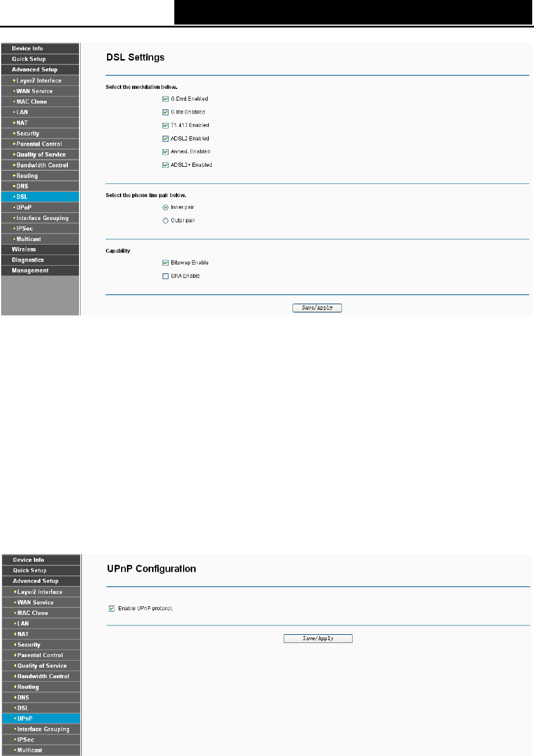The image size is (534, 756).
Task: Open Multicast in DSL Settings sidebar
Action: pos(40,239)
